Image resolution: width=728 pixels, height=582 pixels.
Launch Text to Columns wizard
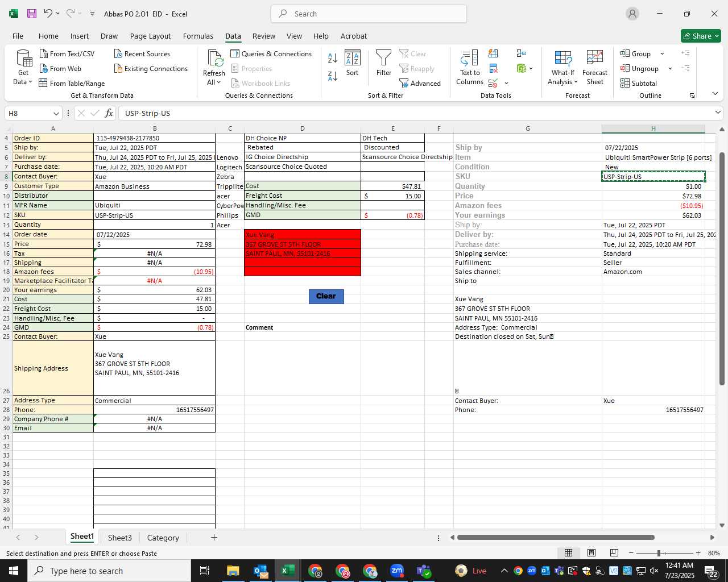pos(470,67)
